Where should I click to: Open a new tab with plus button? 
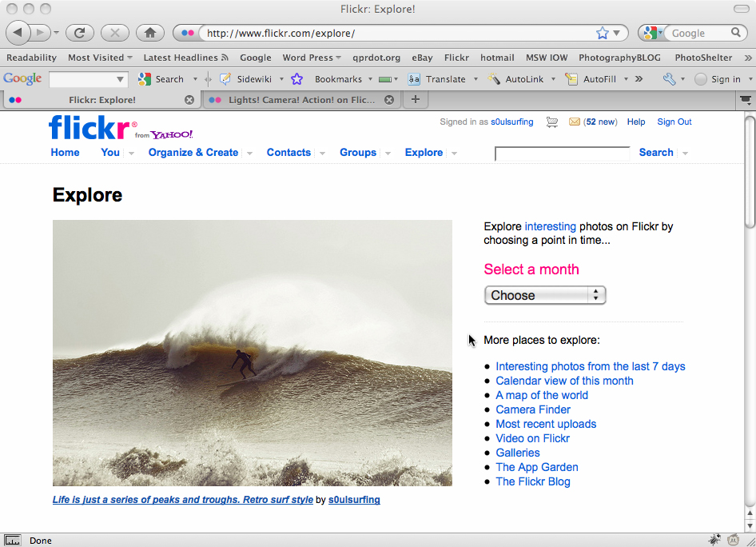[x=415, y=100]
